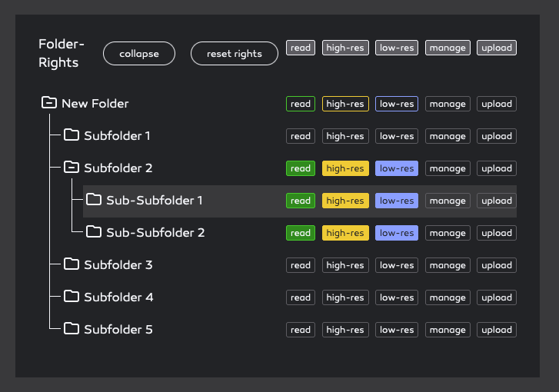
Task: Click the Subfolder 1 folder icon
Action: pyautogui.click(x=72, y=135)
